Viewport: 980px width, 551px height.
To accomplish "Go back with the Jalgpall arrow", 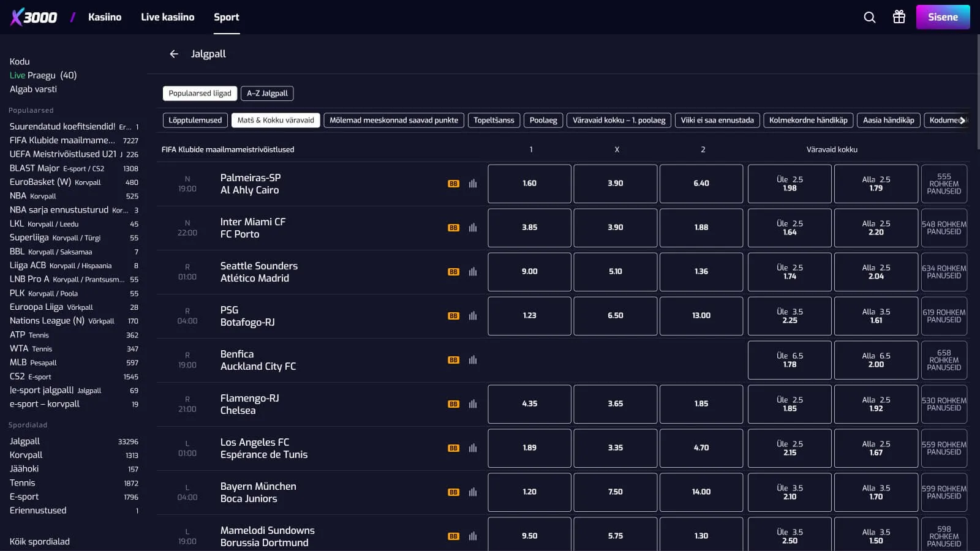I will (x=174, y=54).
